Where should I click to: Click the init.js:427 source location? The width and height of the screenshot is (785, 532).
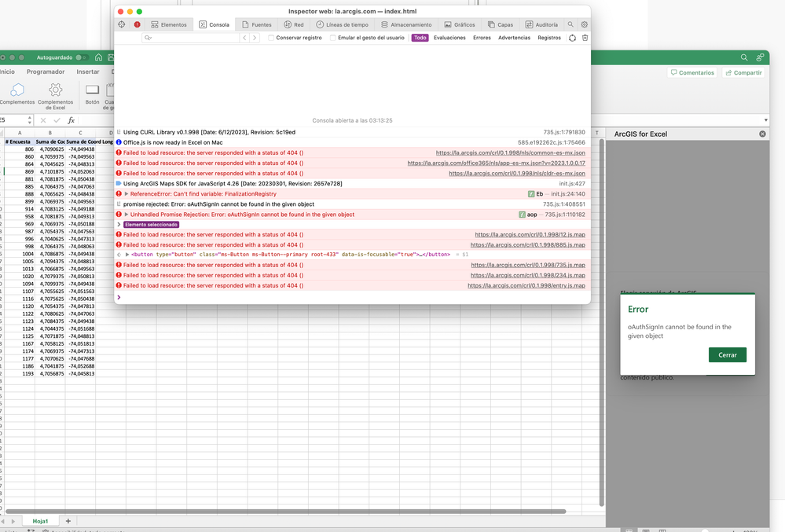[x=572, y=184]
